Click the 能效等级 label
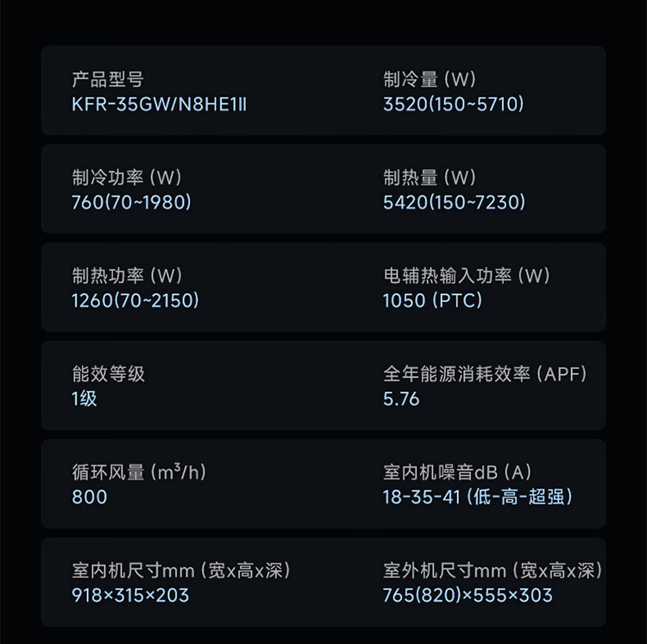This screenshot has height=644, width=647. (x=108, y=374)
